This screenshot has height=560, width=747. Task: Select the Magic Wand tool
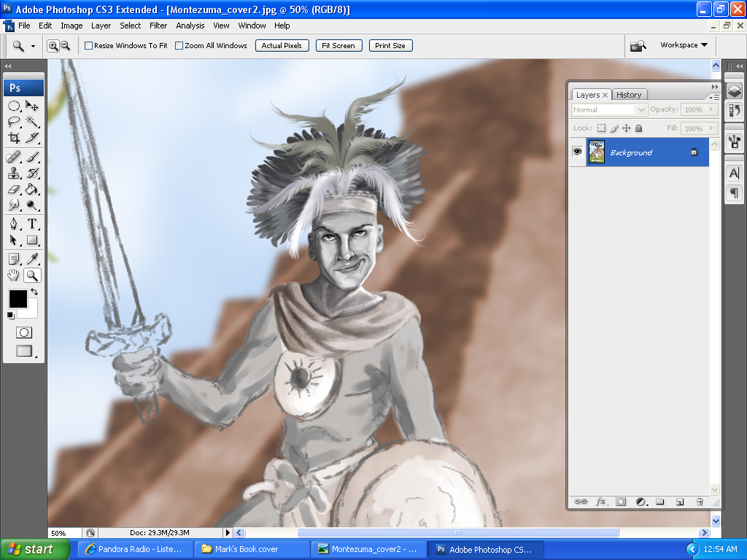point(32,122)
